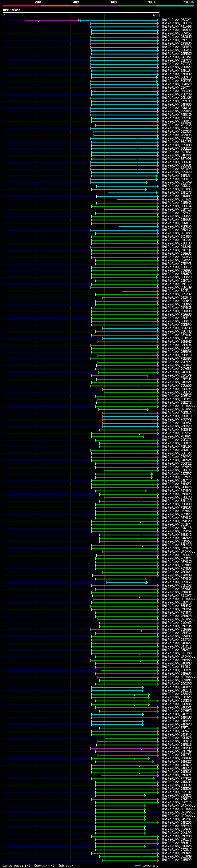Select the UniRef100_Q42351 label
The image size is (197, 868).
point(177,57)
